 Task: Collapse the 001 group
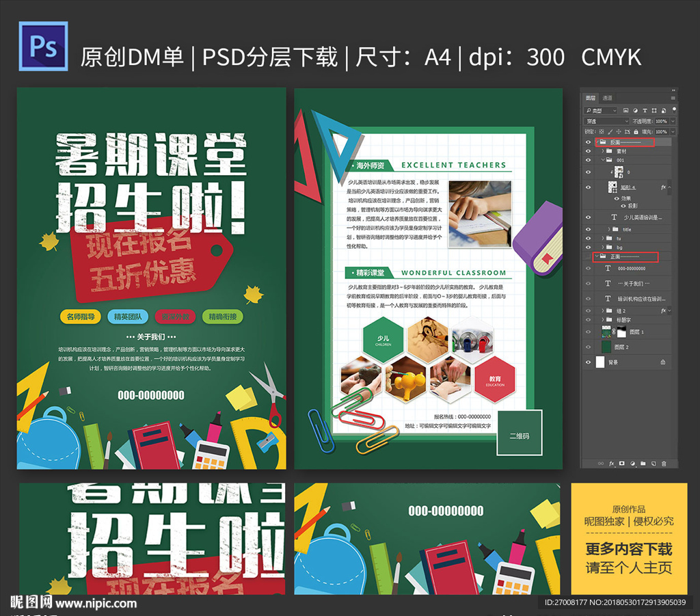[603, 160]
